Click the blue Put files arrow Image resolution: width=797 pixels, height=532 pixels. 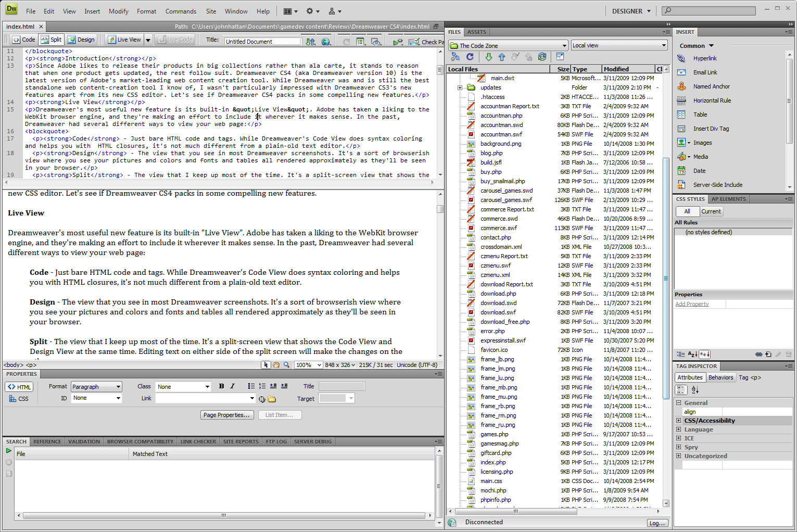(502, 57)
